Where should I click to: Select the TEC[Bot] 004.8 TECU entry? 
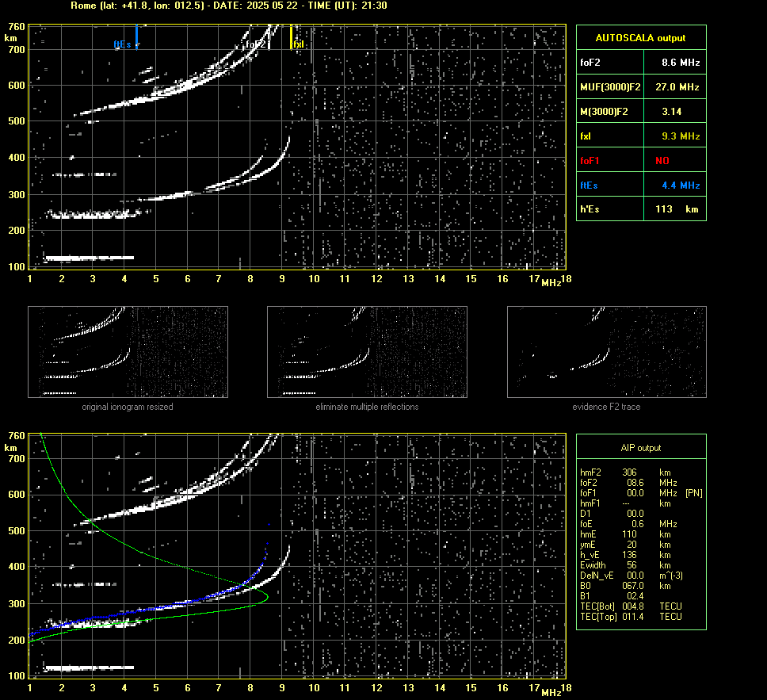[631, 606]
